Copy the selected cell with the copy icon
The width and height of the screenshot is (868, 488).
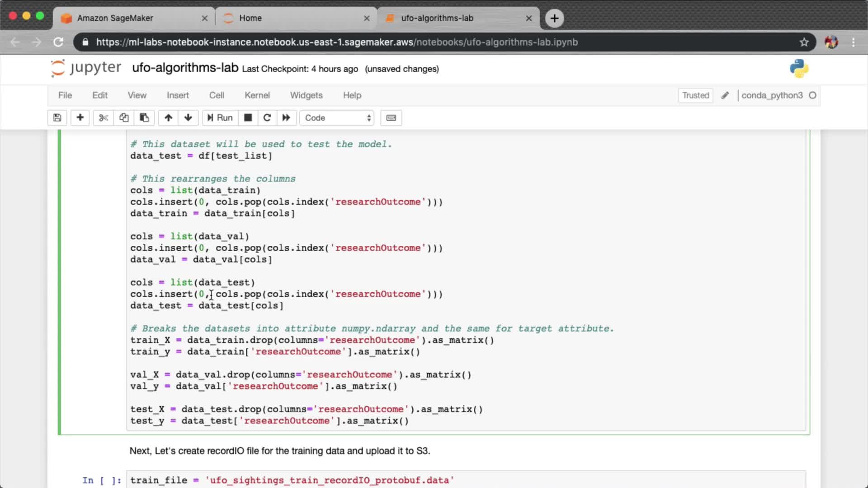pyautogui.click(x=124, y=118)
